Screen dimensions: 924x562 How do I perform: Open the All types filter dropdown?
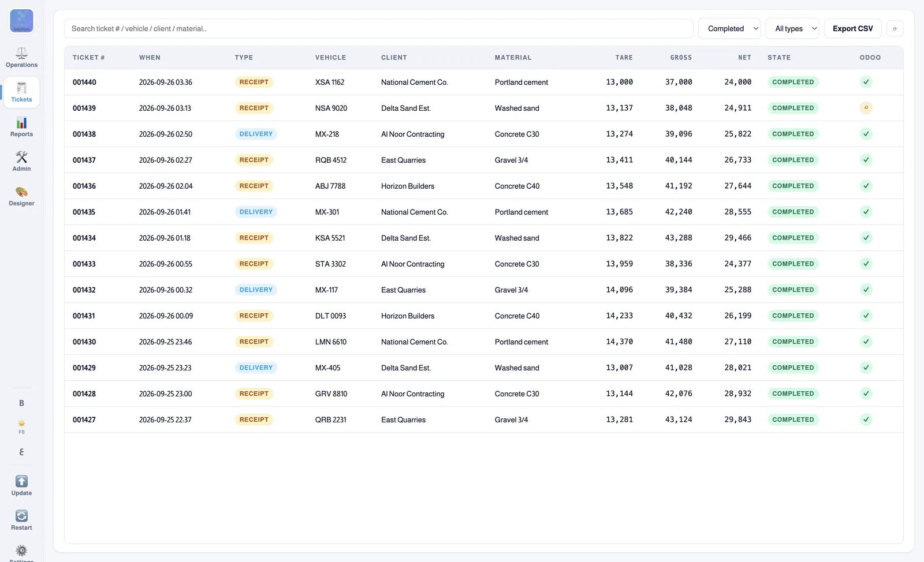tap(792, 29)
